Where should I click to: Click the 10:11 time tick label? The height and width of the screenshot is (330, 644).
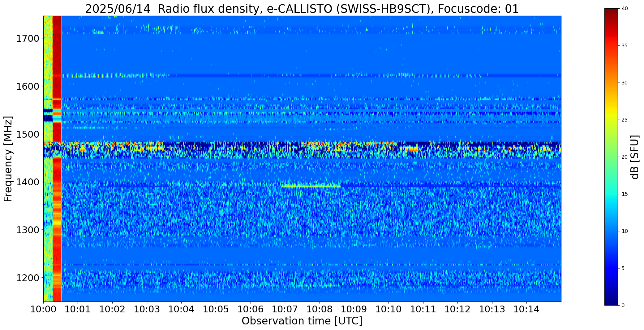[x=423, y=309]
